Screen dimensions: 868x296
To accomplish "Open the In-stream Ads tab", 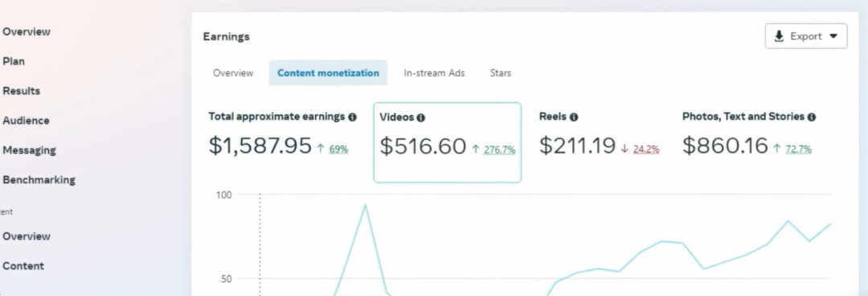I will click(434, 72).
